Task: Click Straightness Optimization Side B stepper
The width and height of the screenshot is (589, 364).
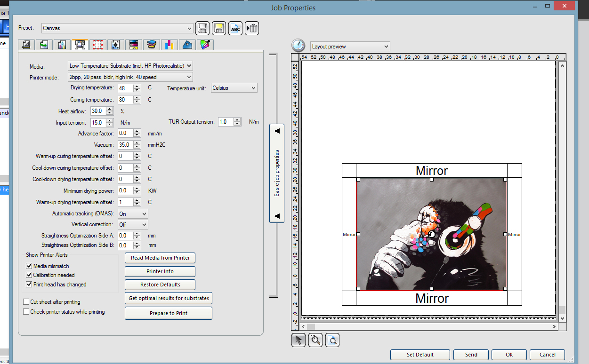Action: 137,245
